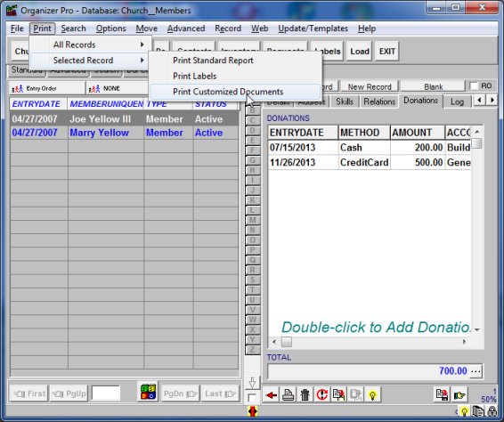Click the donations grid scroll-down arrow
This screenshot has height=422, width=504.
[477, 329]
